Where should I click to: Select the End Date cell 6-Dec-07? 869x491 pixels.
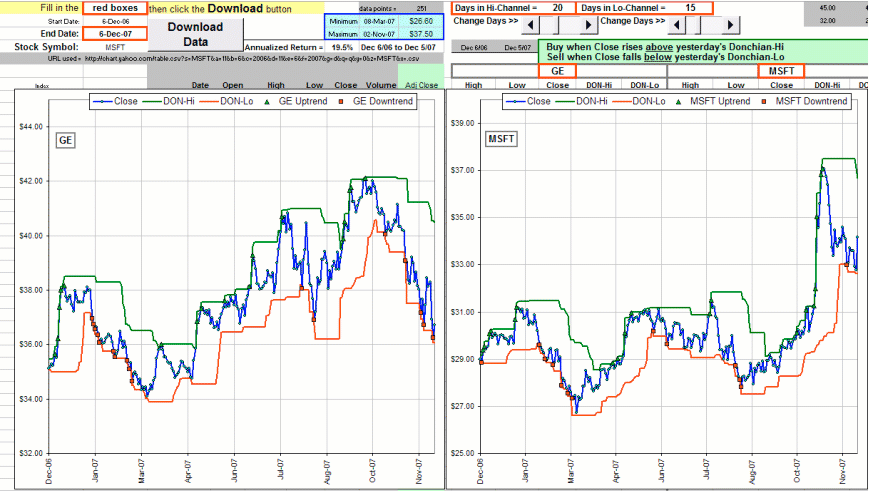click(115, 34)
